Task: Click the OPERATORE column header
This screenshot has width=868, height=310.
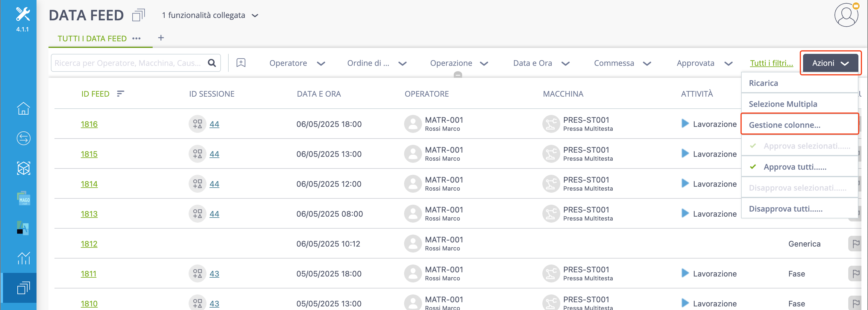Action: (x=427, y=94)
